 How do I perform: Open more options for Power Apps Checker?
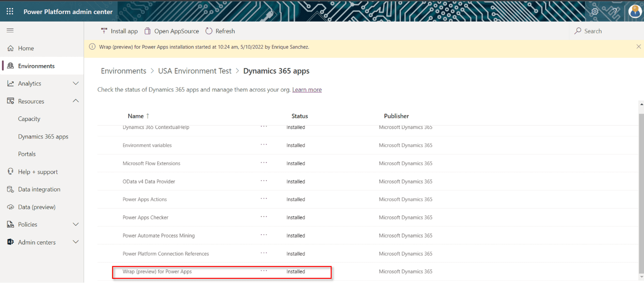coord(264,217)
